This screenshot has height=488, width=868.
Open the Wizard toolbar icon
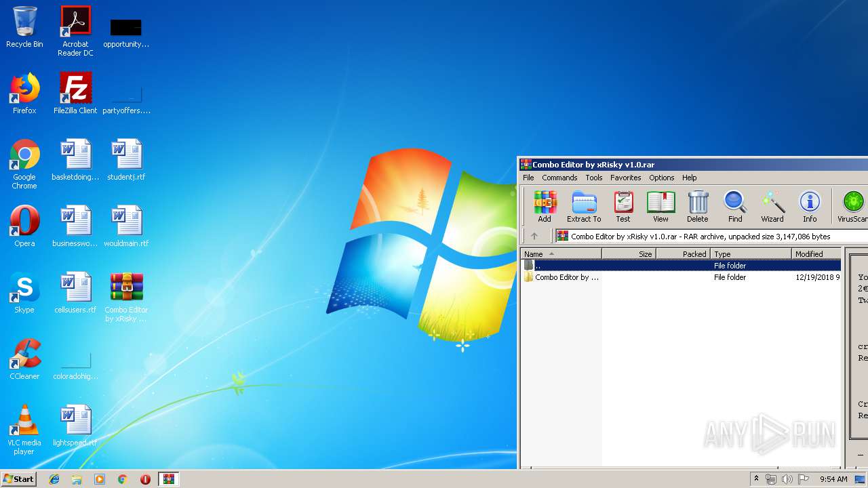click(x=772, y=206)
